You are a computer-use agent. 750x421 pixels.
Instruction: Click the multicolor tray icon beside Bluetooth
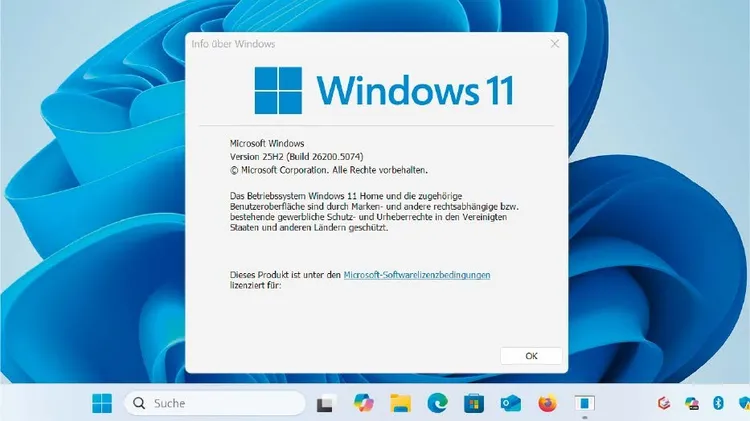point(691,403)
